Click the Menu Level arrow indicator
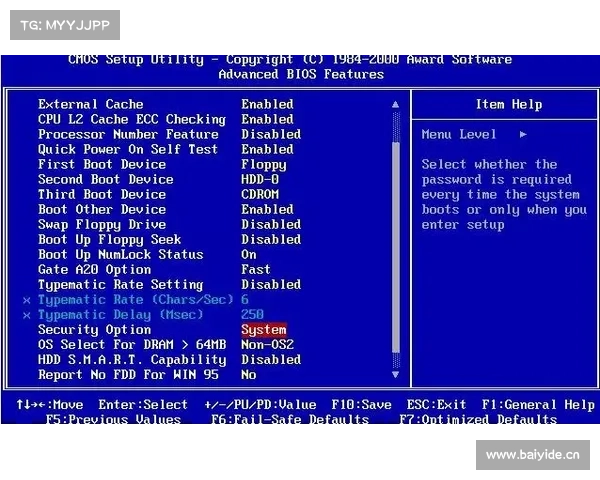The width and height of the screenshot is (600, 480). (x=523, y=134)
